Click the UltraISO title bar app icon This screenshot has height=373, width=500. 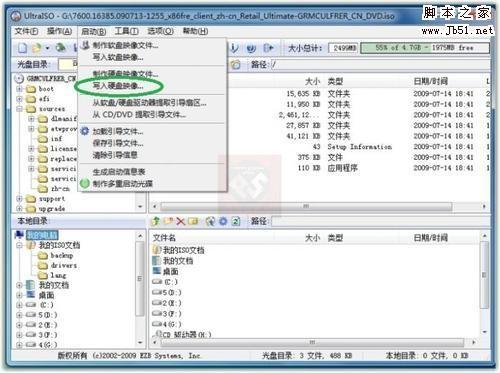(16, 16)
